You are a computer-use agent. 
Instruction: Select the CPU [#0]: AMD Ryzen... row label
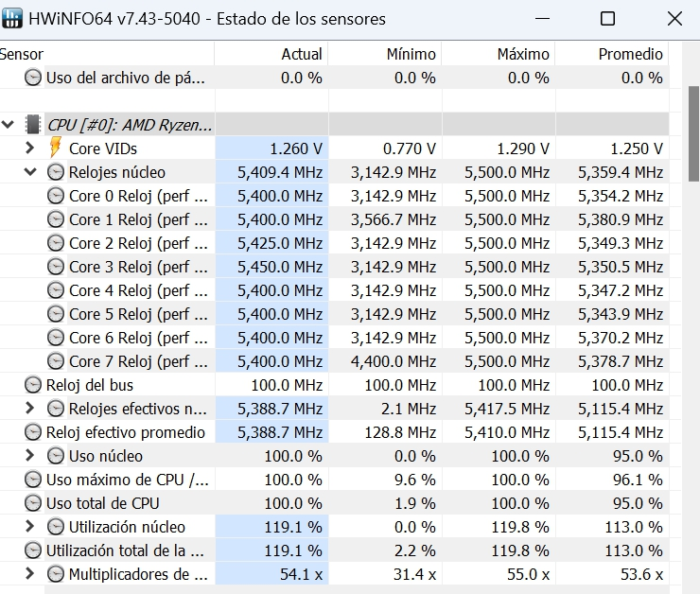[130, 125]
